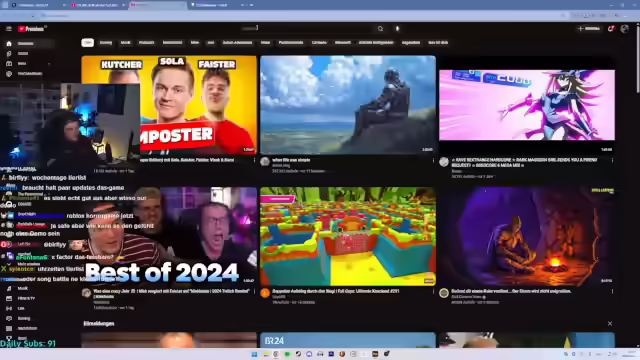
Task: Start voice search with the microphone icon
Action: coord(397,29)
